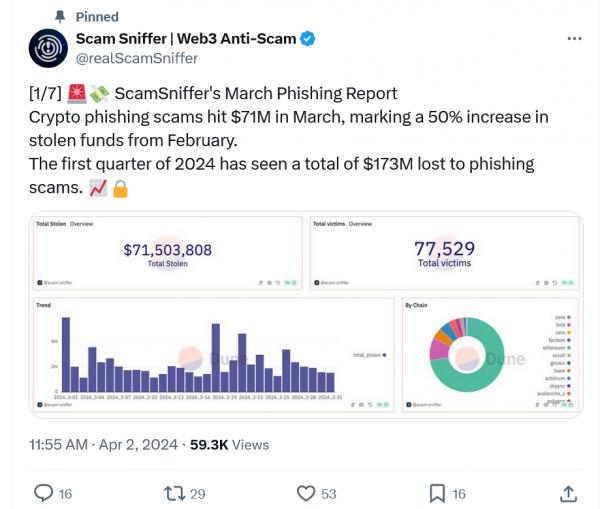600x509 pixels.
Task: Click the share upload icon
Action: 567,493
